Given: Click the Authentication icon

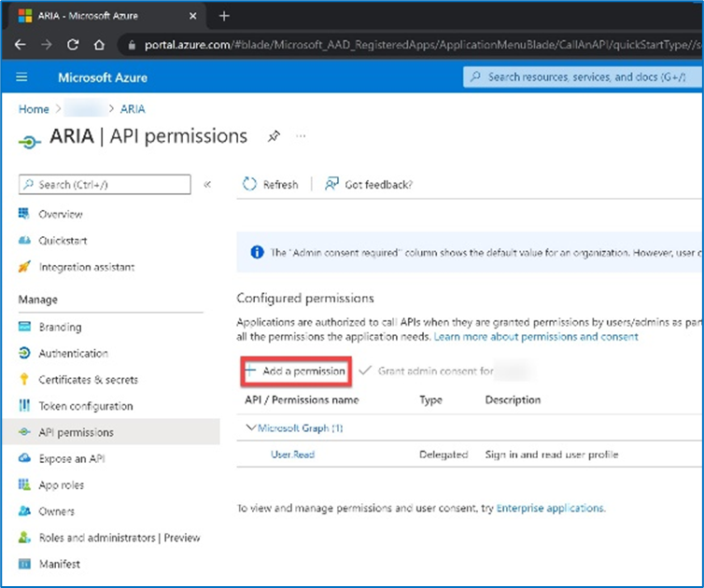Looking at the screenshot, I should (x=24, y=353).
